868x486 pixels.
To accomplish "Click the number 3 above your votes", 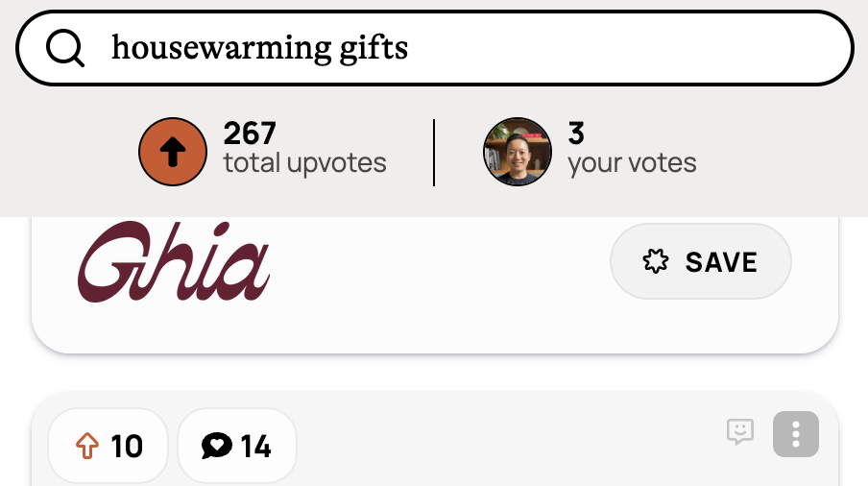I will pyautogui.click(x=576, y=134).
